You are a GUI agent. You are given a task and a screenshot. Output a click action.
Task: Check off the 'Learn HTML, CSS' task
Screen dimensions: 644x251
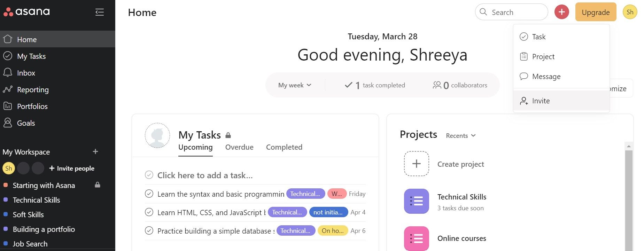coord(149,212)
